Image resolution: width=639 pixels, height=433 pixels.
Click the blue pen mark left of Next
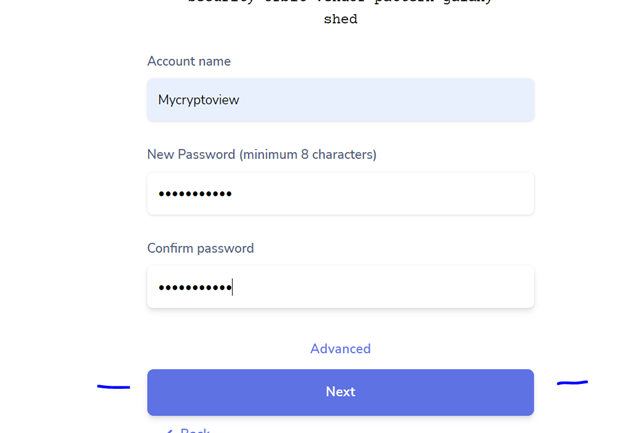pos(113,387)
